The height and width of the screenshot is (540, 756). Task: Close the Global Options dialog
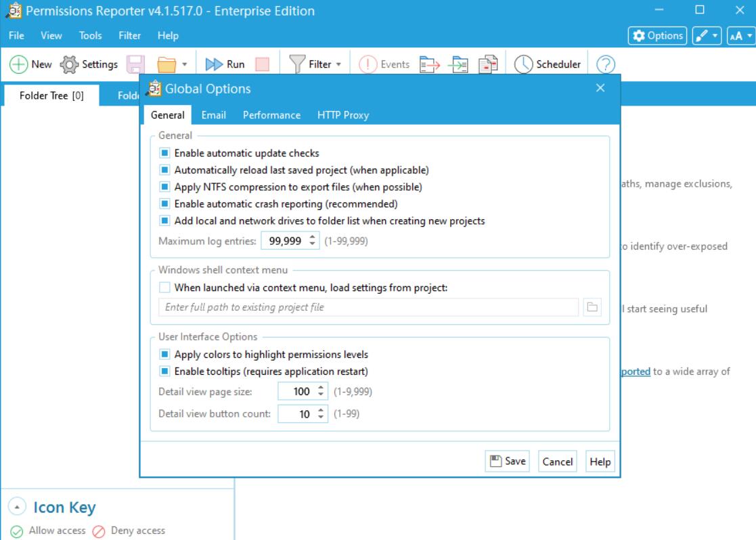600,88
